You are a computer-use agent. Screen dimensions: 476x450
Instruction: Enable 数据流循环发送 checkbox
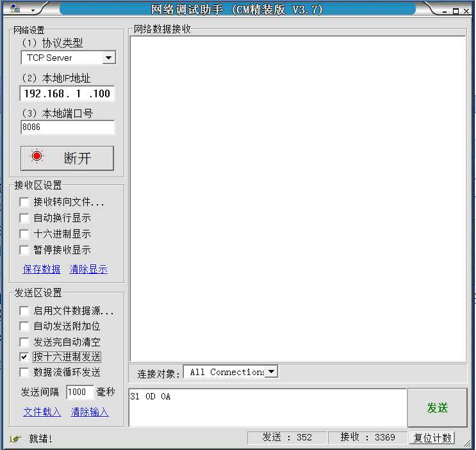pos(24,373)
